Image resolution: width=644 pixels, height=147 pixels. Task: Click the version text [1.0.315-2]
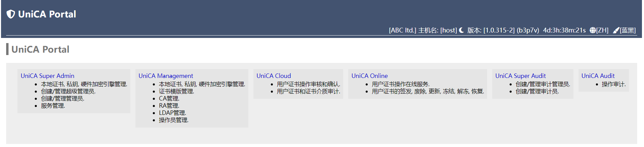pyautogui.click(x=499, y=30)
